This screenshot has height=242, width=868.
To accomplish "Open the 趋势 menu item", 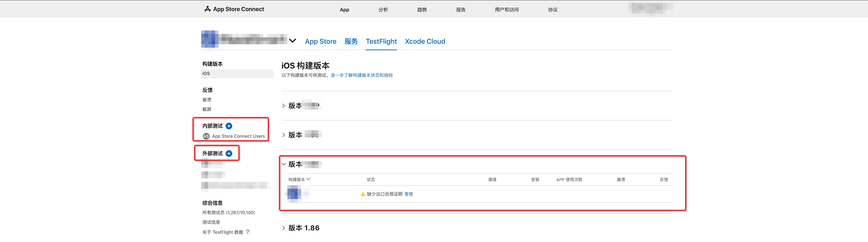I will click(x=422, y=10).
